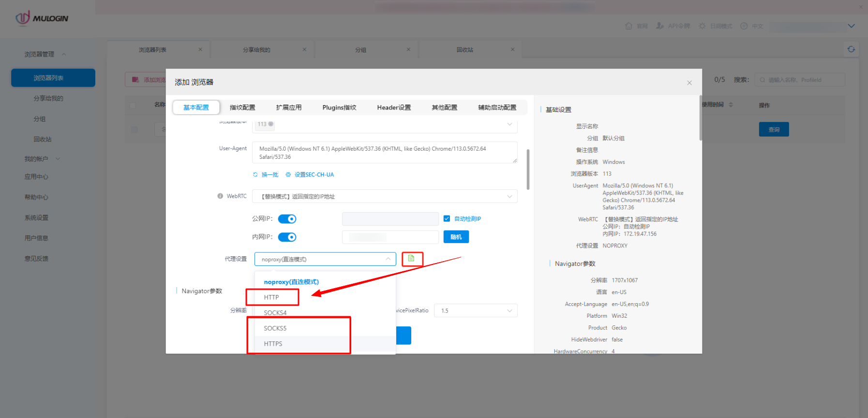
Task: Select SOCKS4 proxy option
Action: pos(325,313)
